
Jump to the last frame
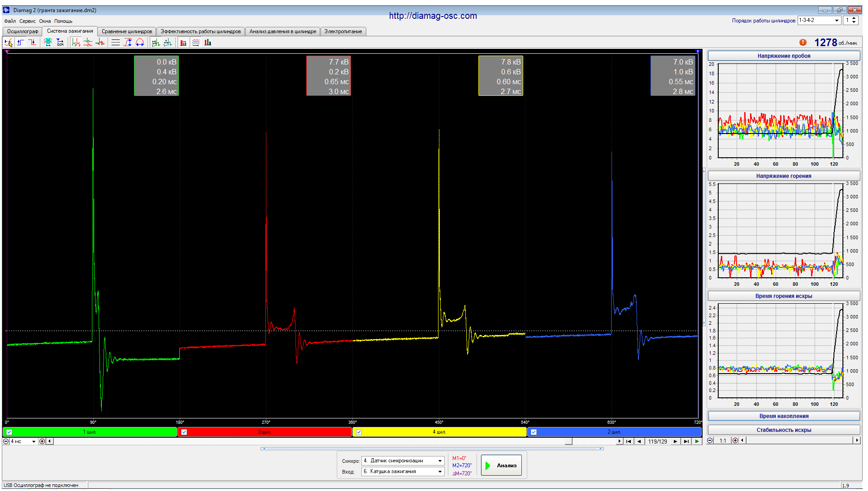tap(686, 441)
